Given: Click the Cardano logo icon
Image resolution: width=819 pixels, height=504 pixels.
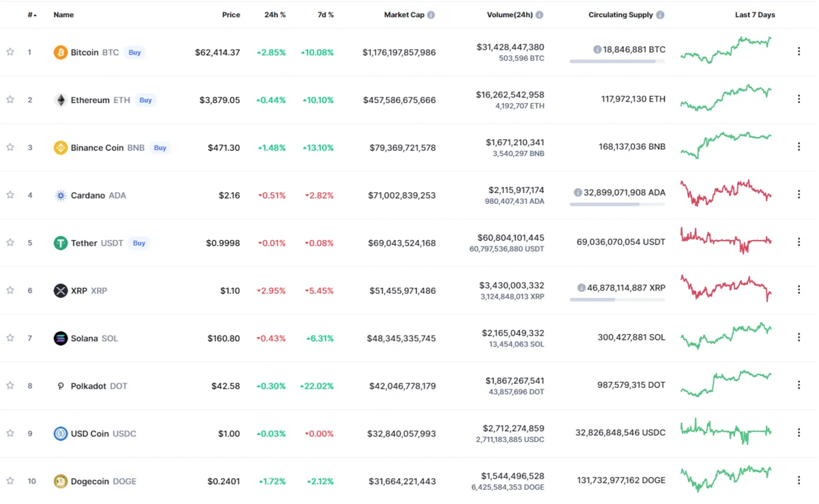Looking at the screenshot, I should (x=61, y=196).
